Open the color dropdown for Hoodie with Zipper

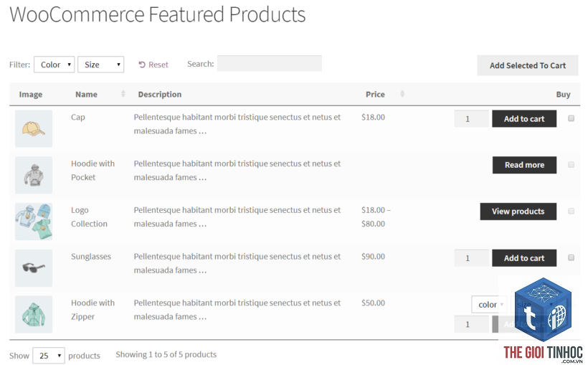(x=489, y=305)
